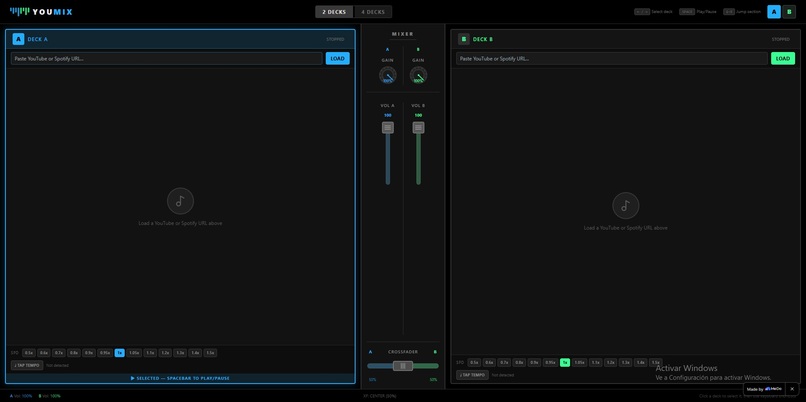806x402 pixels.
Task: Click Tap Tempo on Deck B
Action: [472, 375]
